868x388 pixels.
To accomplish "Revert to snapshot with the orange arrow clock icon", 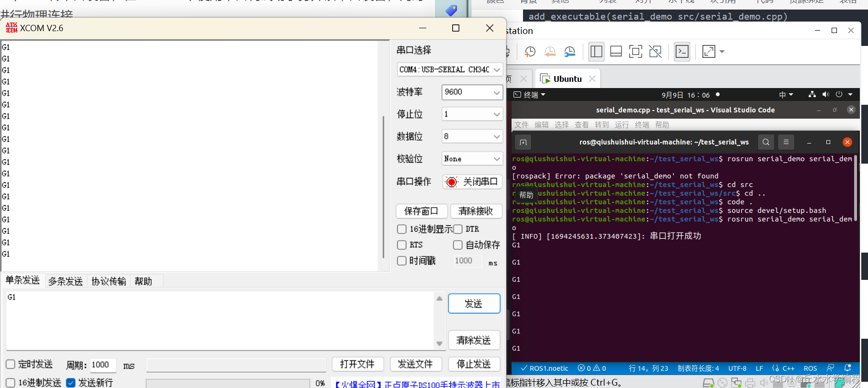I will coord(550,52).
